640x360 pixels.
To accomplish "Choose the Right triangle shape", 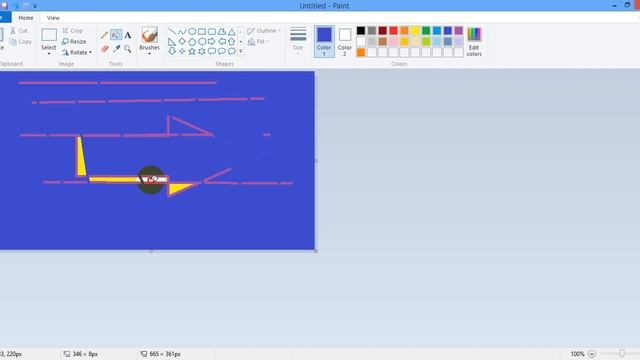I will [172, 42].
